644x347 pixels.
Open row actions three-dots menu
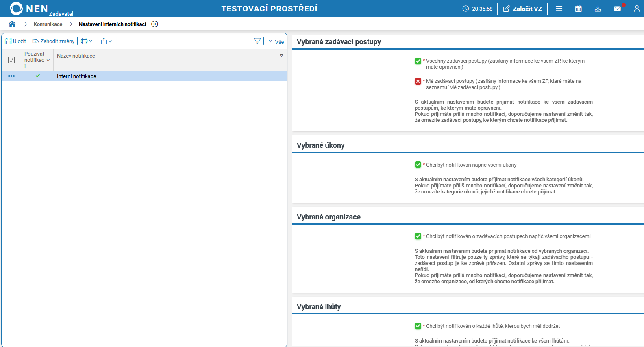pos(11,76)
